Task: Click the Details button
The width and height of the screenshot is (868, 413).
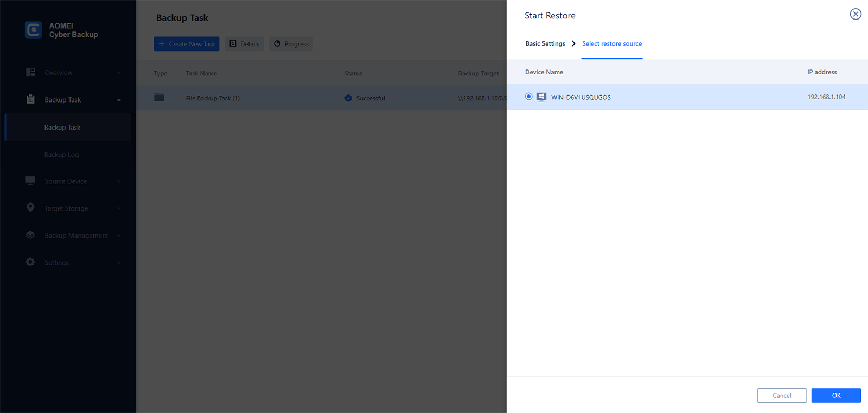Action: pyautogui.click(x=244, y=44)
